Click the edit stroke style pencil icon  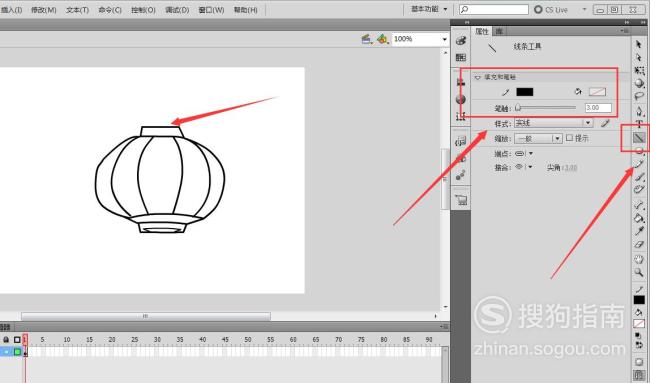click(606, 123)
